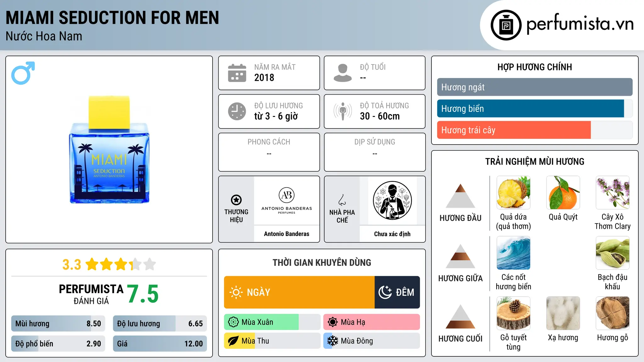Click the Trải Nghiệm Mùi Hương heading
Image resolution: width=644 pixels, height=362 pixels.
pyautogui.click(x=535, y=162)
